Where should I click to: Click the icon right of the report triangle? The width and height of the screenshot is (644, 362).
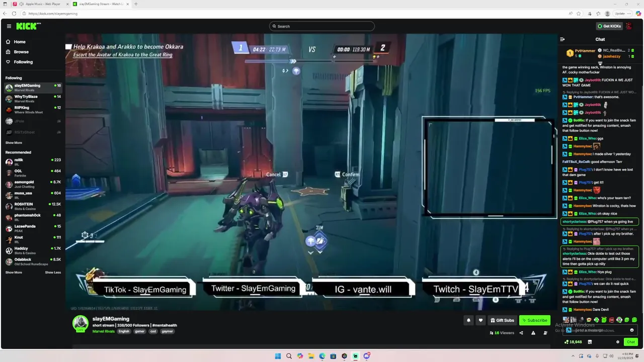coord(545,333)
